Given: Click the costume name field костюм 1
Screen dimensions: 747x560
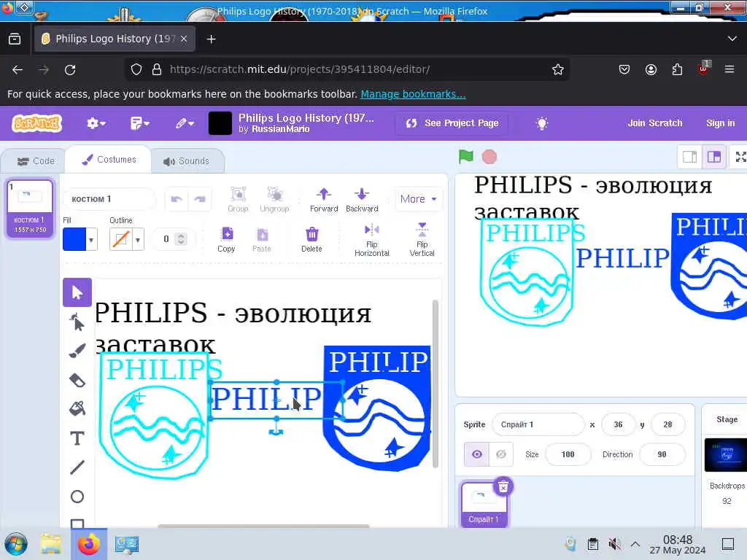Looking at the screenshot, I should pos(109,199).
